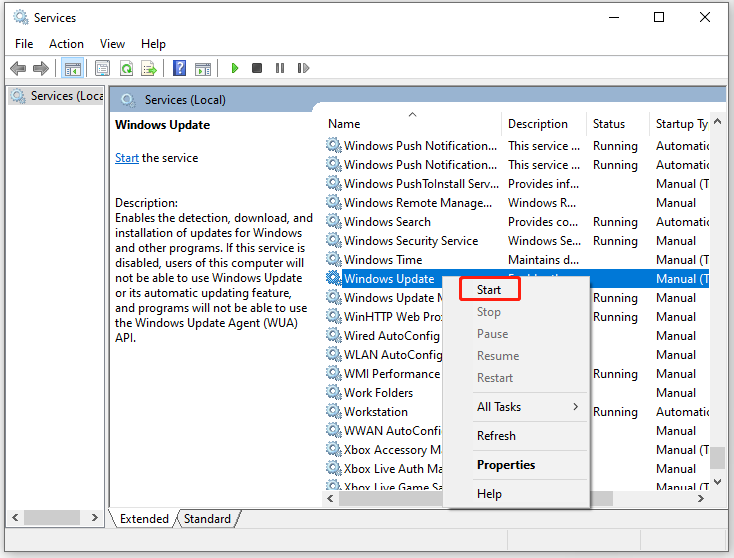Click gear icon beside Wired AutoConfig
Viewport: 734px width, 558px height.
334,335
